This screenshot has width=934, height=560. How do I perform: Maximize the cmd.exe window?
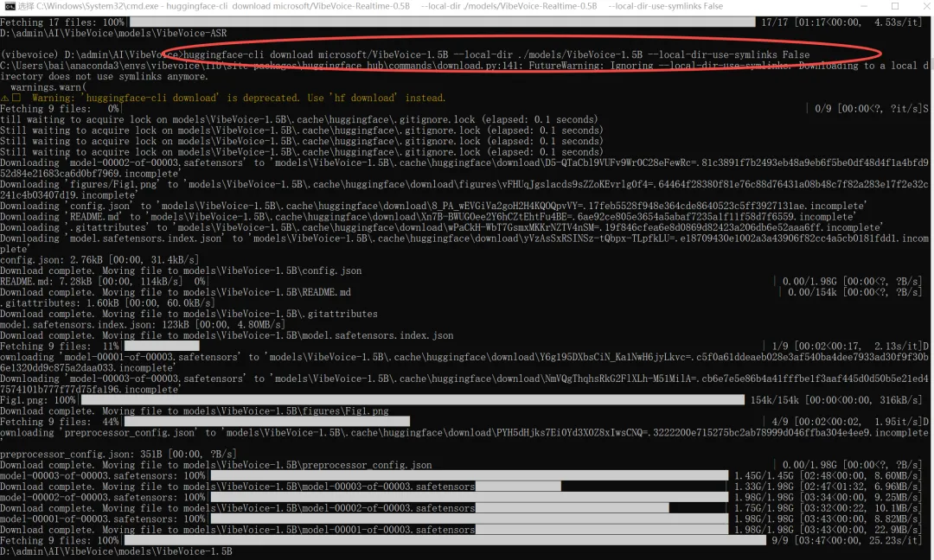(x=895, y=6)
